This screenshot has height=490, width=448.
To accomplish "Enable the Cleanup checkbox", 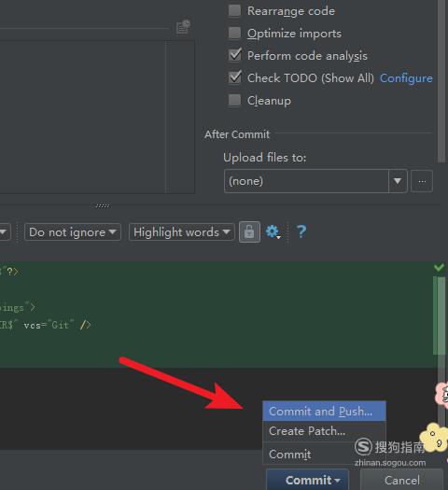I will click(234, 100).
